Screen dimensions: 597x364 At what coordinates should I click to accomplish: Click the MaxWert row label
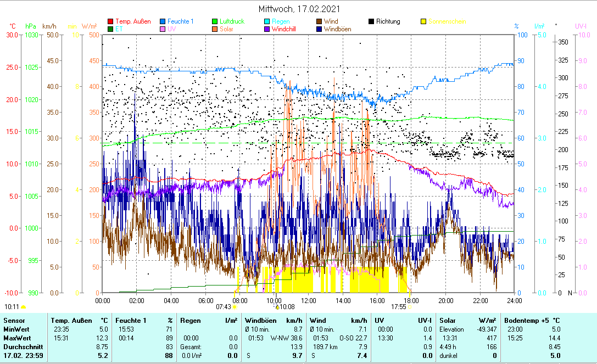point(17,338)
